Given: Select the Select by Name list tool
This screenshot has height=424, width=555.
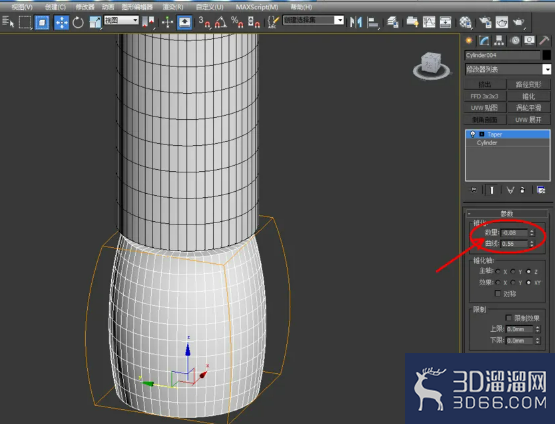Looking at the screenshot, I should pos(8,22).
